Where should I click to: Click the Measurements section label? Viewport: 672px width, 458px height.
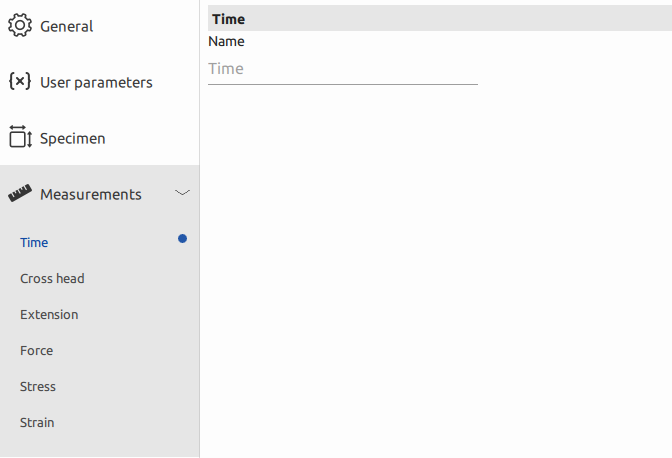coord(91,194)
